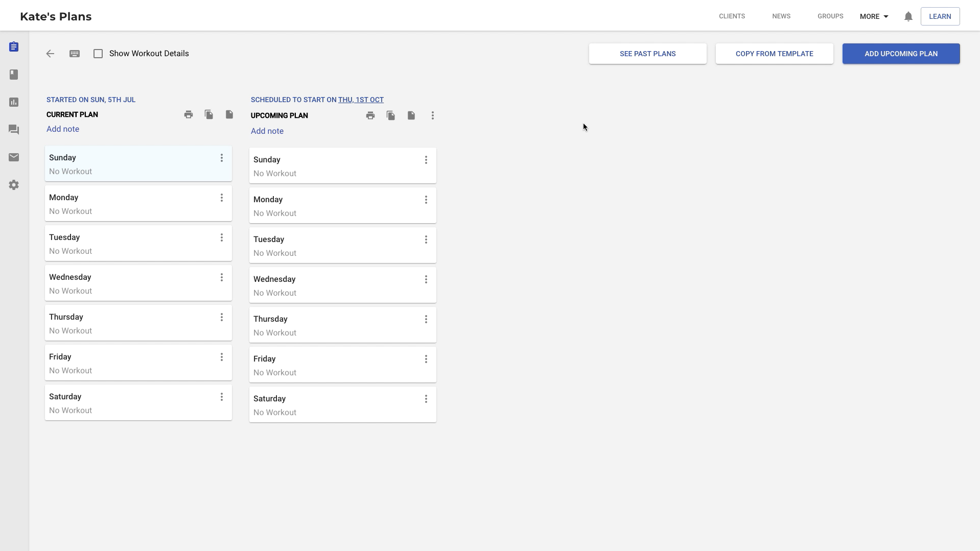The width and height of the screenshot is (980, 551).
Task: Click the upcoming plan document icon
Action: click(x=411, y=115)
